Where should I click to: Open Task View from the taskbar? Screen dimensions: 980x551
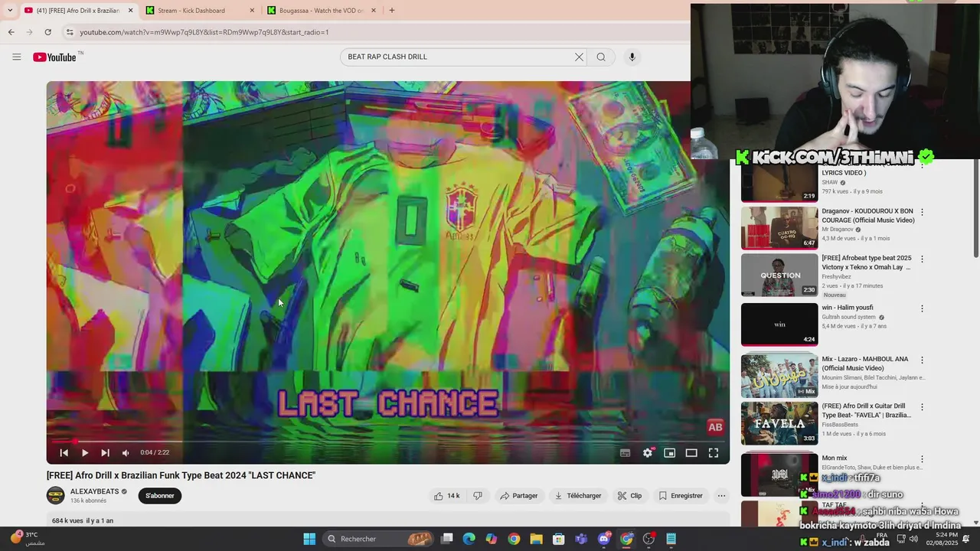click(447, 539)
